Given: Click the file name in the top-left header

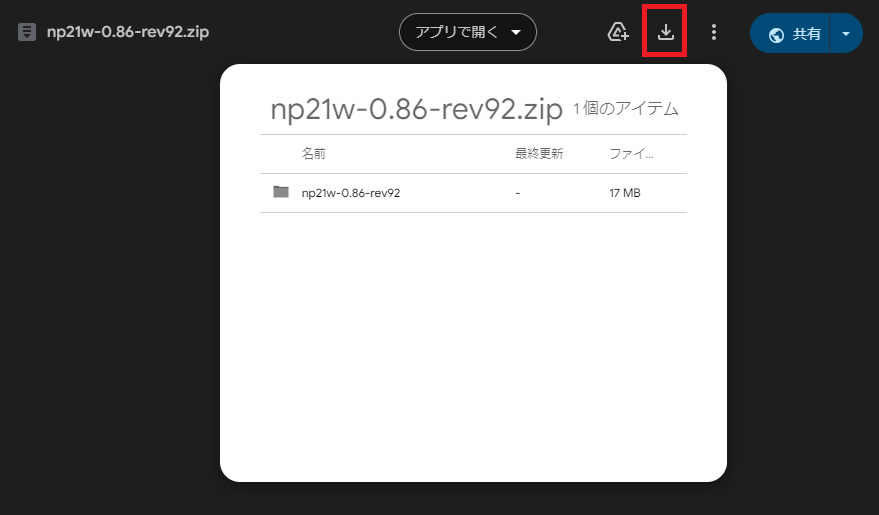Looking at the screenshot, I should [x=128, y=31].
